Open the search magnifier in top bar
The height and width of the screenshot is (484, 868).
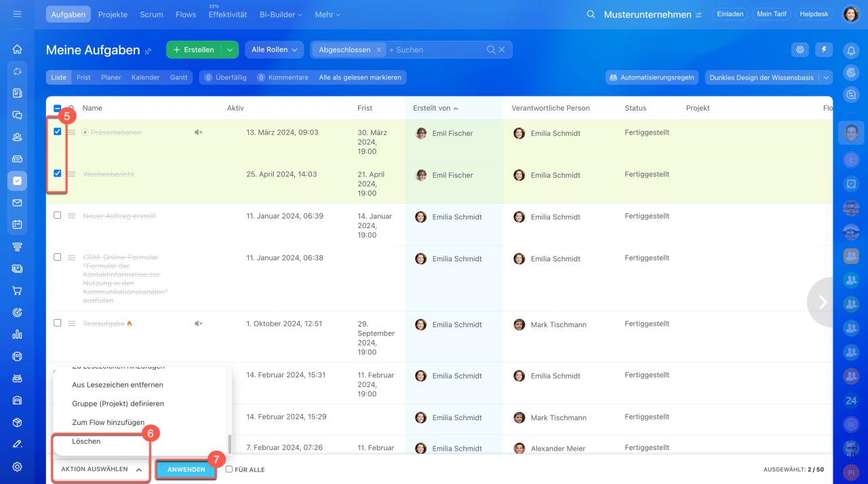pyautogui.click(x=591, y=14)
